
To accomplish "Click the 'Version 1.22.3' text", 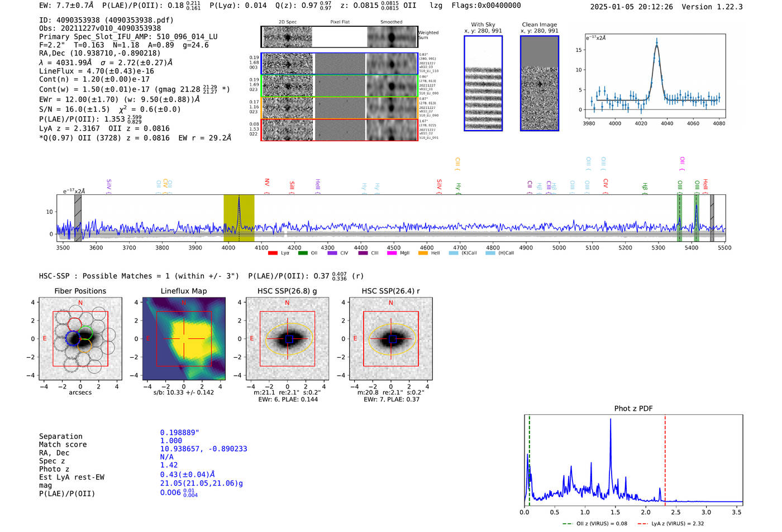I will click(712, 7).
